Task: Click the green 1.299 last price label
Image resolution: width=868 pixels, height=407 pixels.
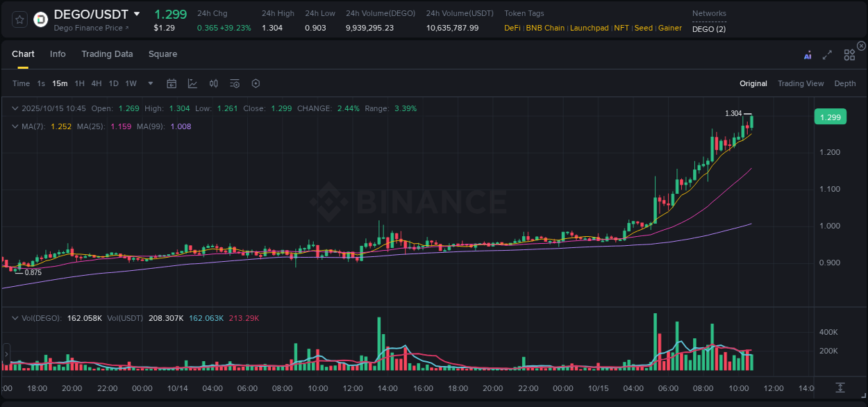Action: (x=831, y=117)
